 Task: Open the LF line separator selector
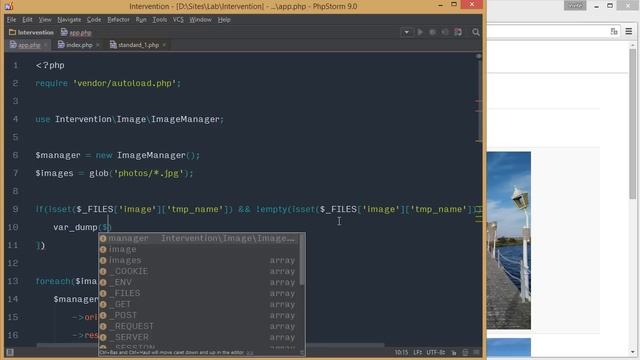(x=418, y=352)
